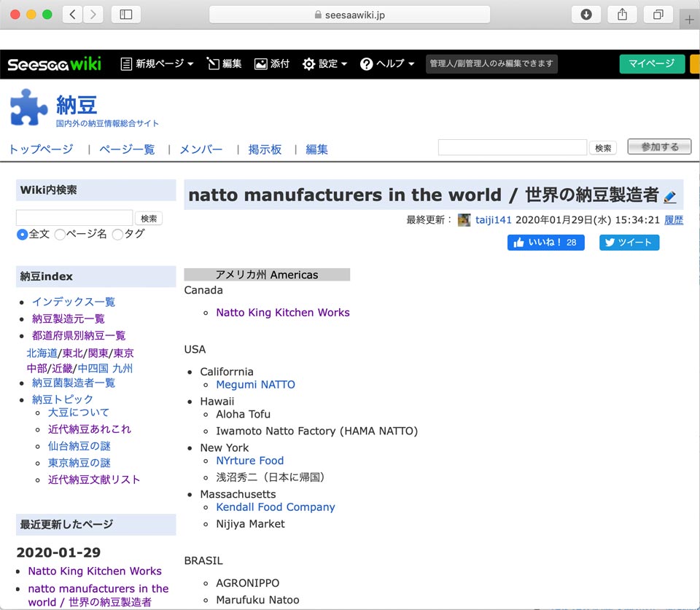Click the Seesaa wiki logo
700x610 pixels.
[55, 64]
